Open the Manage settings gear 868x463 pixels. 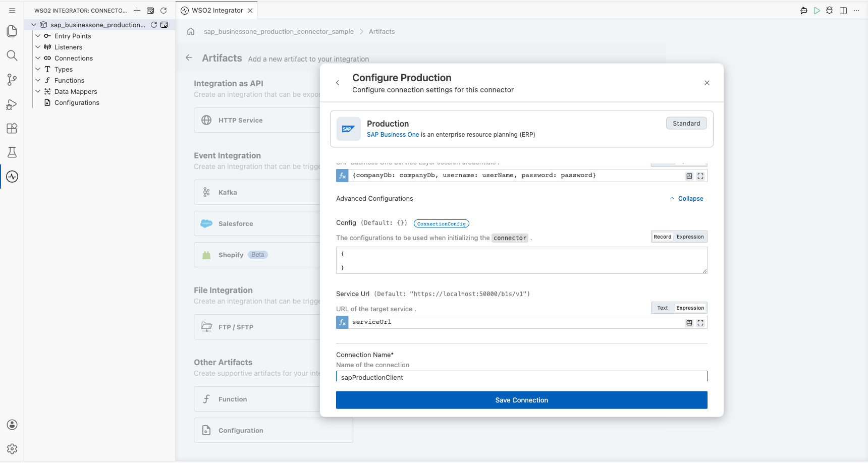[x=12, y=449]
